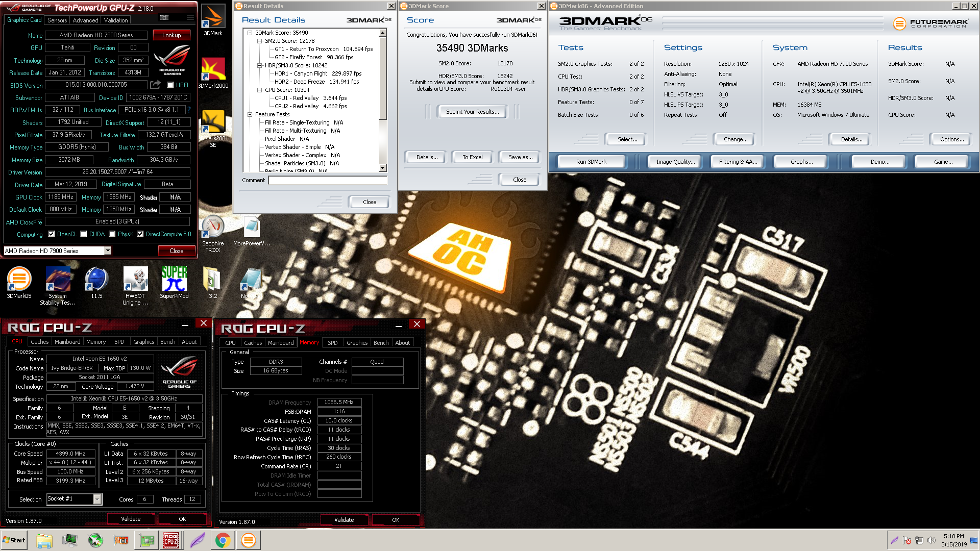Collapse the Feature Tests tree node

coord(250,114)
